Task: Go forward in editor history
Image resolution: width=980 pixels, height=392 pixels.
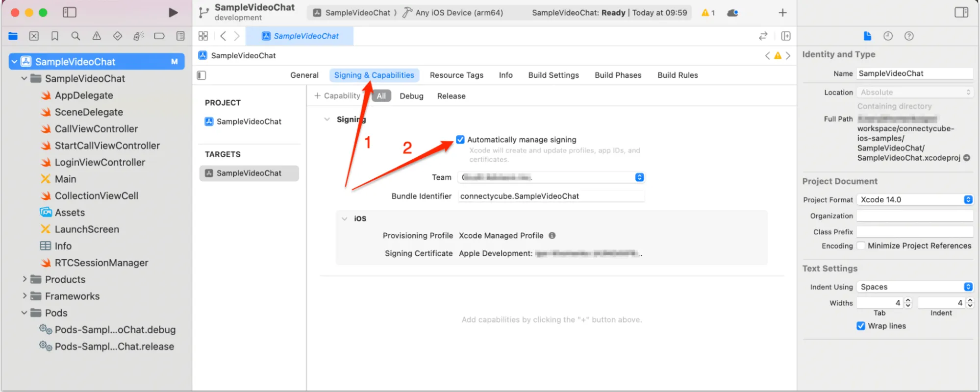Action: (237, 36)
